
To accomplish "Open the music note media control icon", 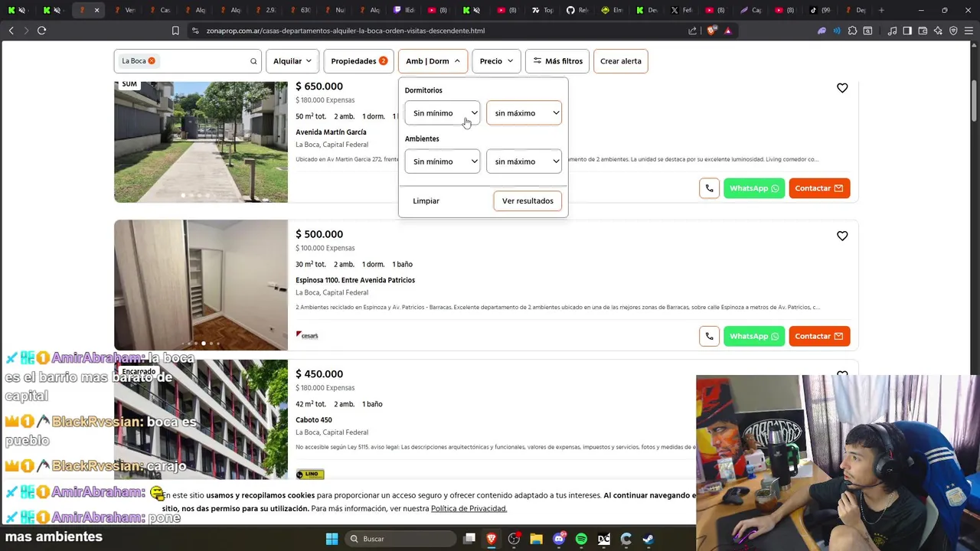I will tap(892, 31).
